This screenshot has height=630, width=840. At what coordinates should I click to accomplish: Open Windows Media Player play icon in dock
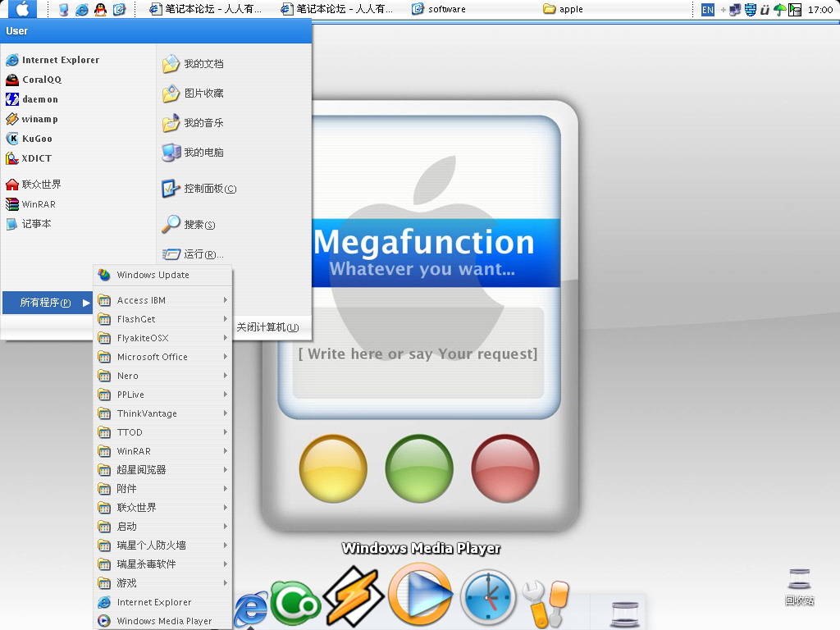pos(421,594)
